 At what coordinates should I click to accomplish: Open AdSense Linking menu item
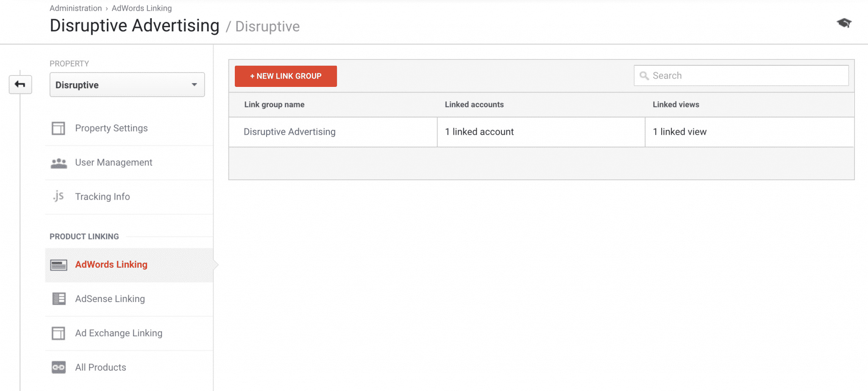[x=129, y=299]
